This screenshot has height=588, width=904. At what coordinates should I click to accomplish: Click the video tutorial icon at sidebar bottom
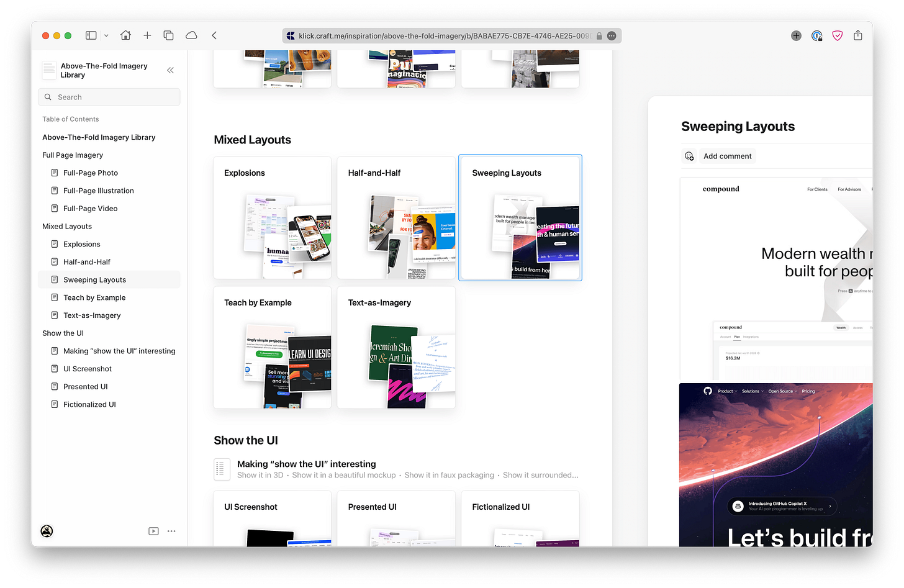click(153, 531)
